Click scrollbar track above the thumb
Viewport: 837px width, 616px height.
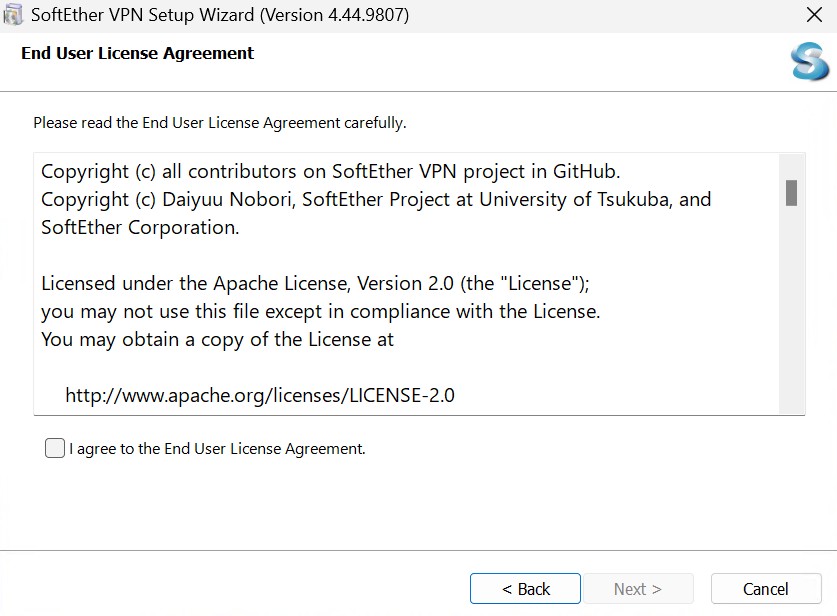pyautogui.click(x=791, y=166)
